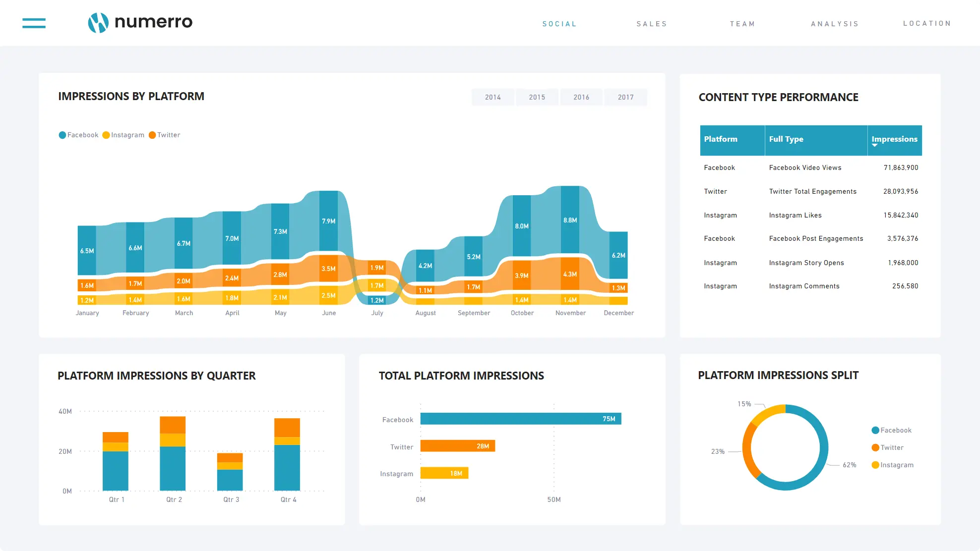Open the hamburger menu icon

tap(34, 23)
